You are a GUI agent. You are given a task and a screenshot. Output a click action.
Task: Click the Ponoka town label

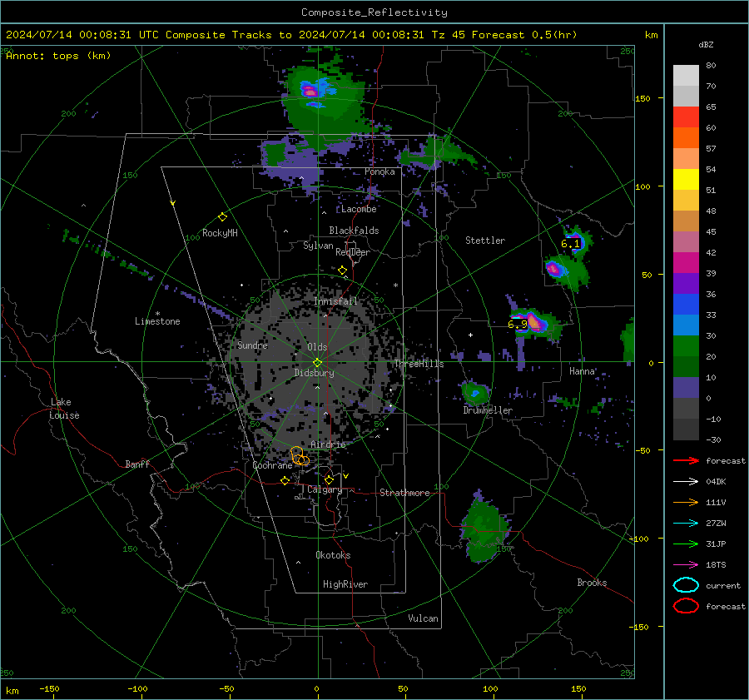[x=379, y=172]
